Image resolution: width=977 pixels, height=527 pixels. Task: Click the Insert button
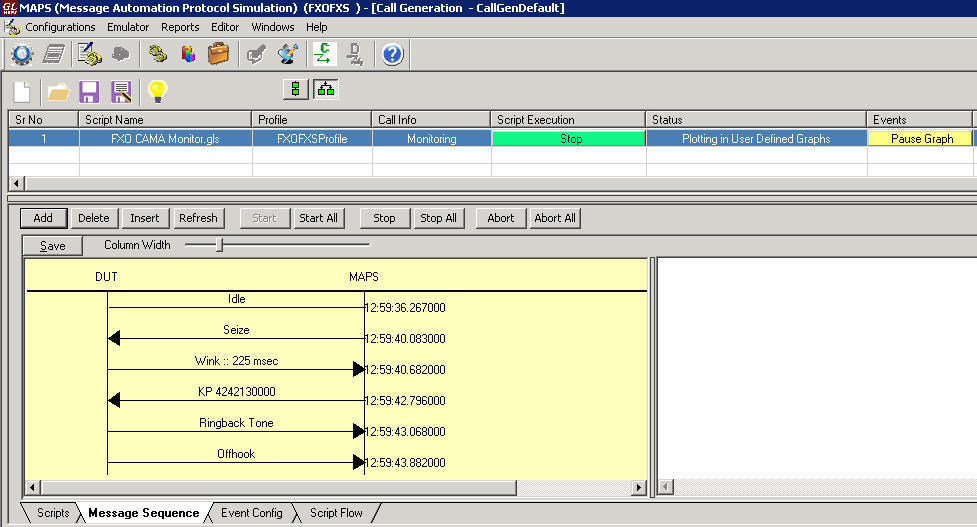pos(145,218)
